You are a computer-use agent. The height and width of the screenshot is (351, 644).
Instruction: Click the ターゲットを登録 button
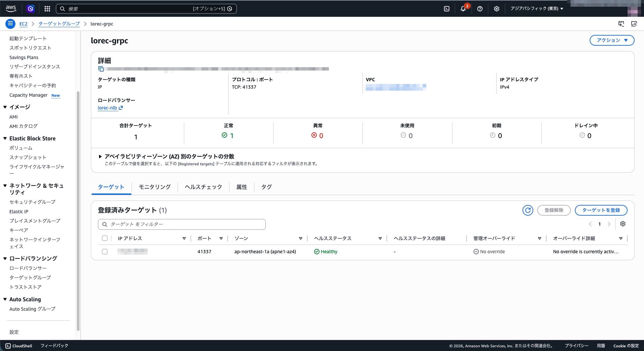coord(601,210)
